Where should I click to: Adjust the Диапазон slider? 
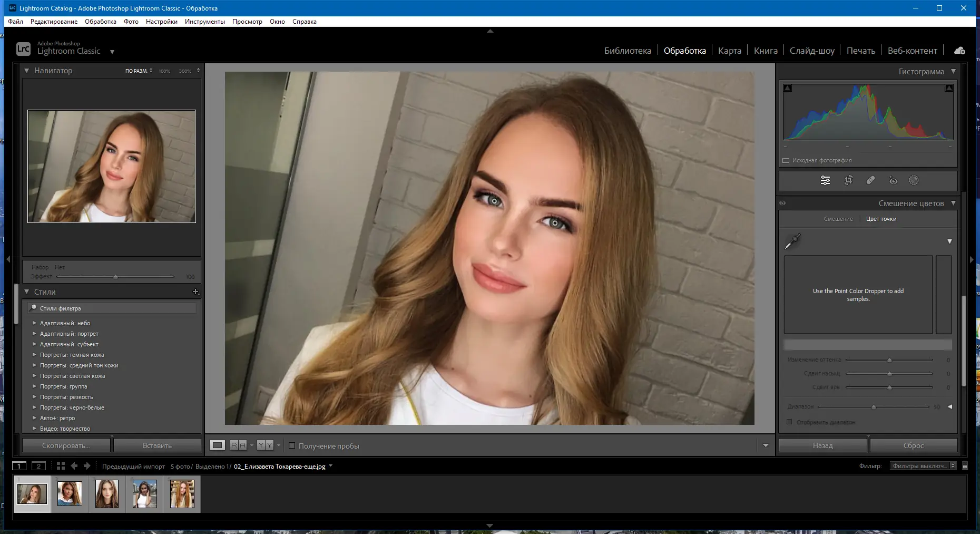tap(873, 407)
